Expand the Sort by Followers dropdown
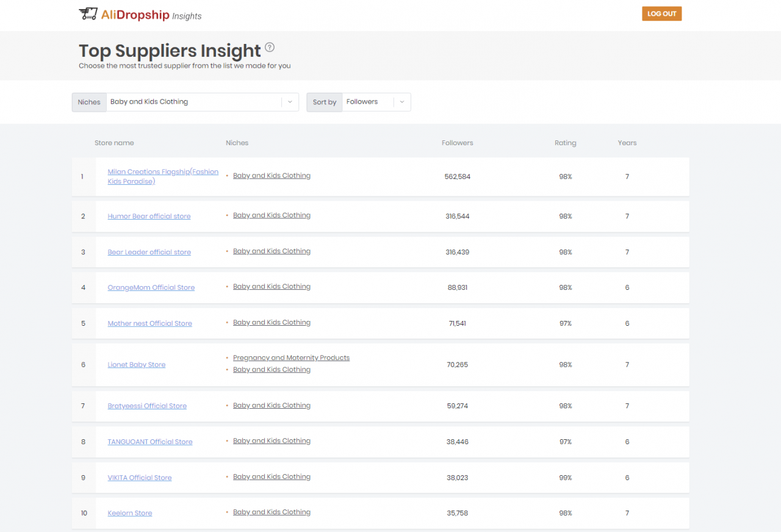 [x=372, y=101]
